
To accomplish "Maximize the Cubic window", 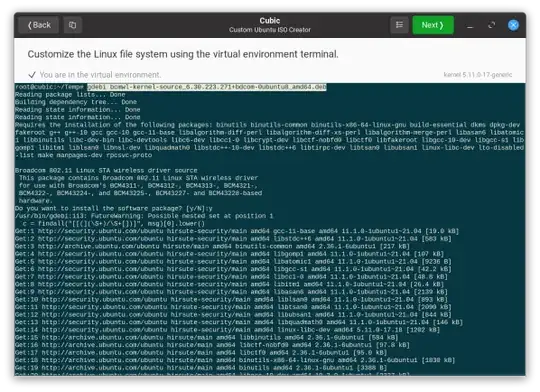I will [x=491, y=25].
